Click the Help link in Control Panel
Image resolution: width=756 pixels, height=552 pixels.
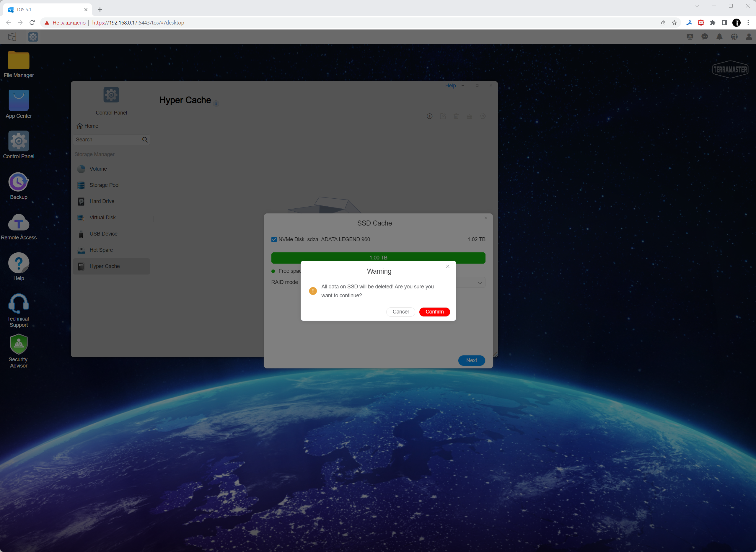click(450, 86)
